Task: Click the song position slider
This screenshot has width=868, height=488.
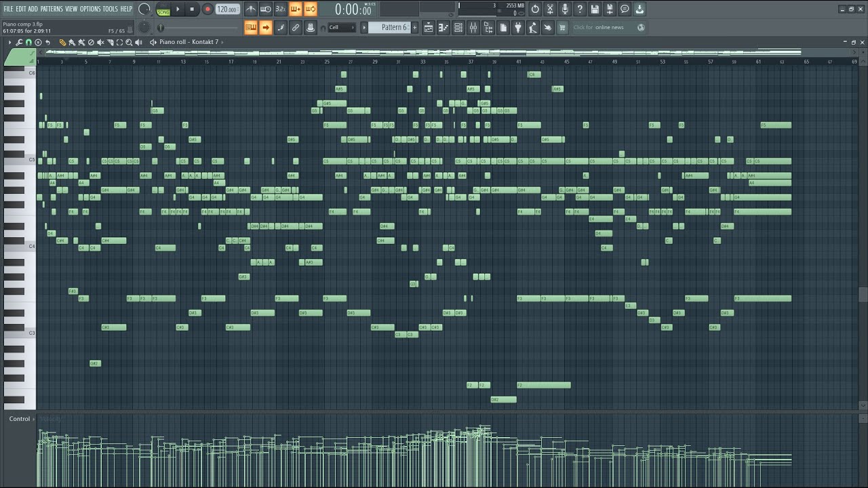Action: (x=199, y=28)
